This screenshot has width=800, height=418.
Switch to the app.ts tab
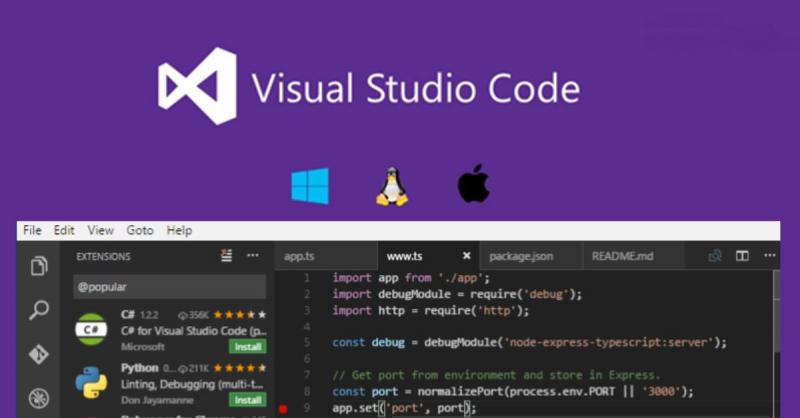pyautogui.click(x=326, y=256)
